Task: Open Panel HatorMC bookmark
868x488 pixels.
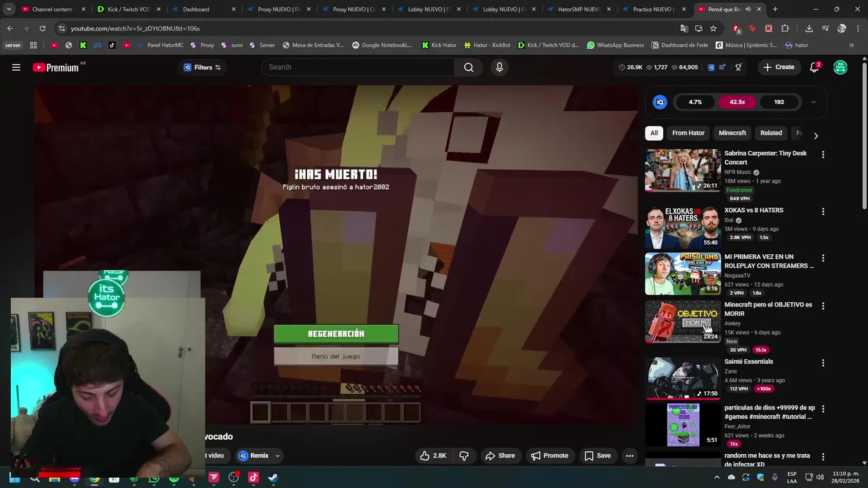Action: [159, 45]
